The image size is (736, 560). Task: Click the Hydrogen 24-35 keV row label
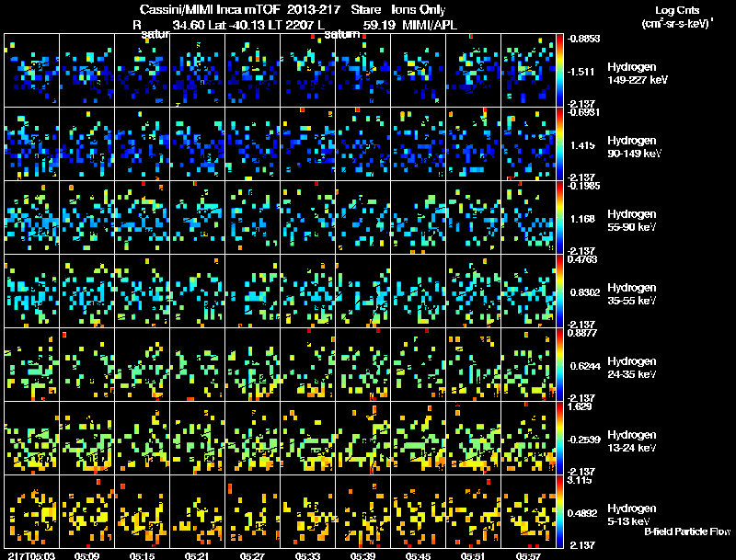click(632, 368)
